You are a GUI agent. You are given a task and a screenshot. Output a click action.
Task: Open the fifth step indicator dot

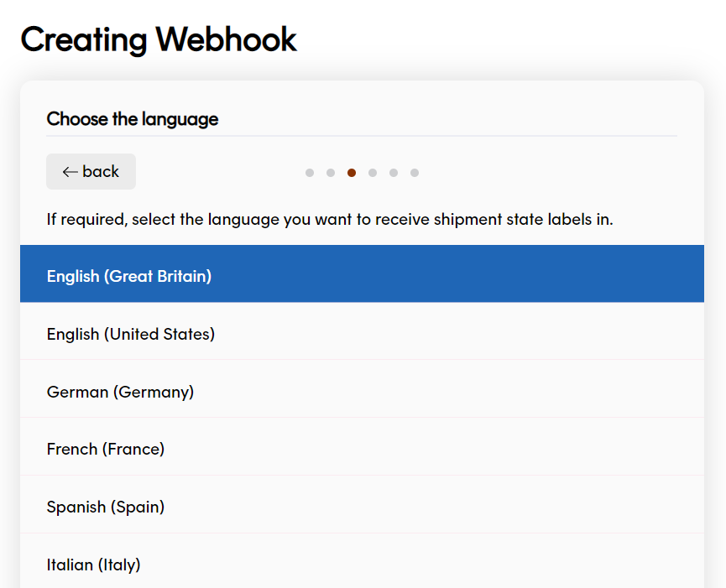point(394,173)
